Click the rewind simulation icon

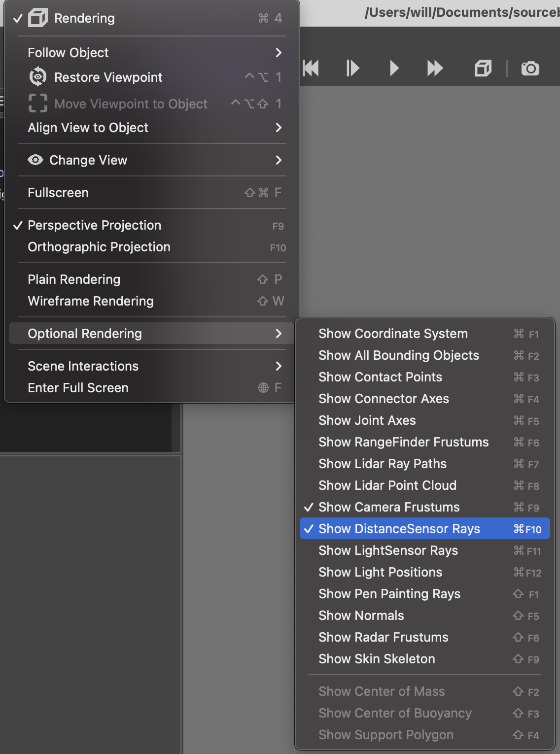coord(312,69)
